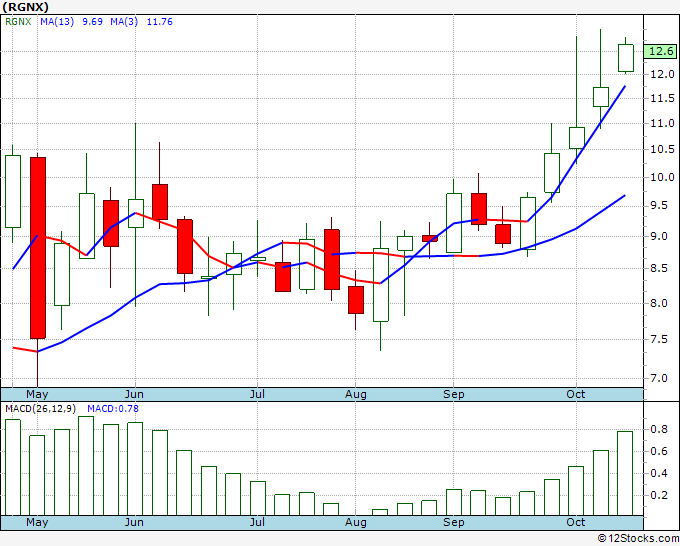Click the MA(3) indicator label
The image size is (680, 546).
click(124, 22)
